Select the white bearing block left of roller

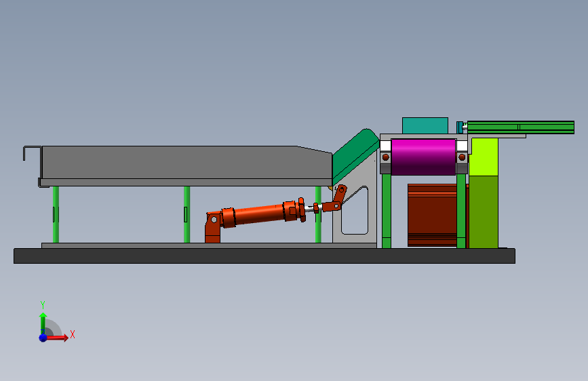(x=385, y=146)
